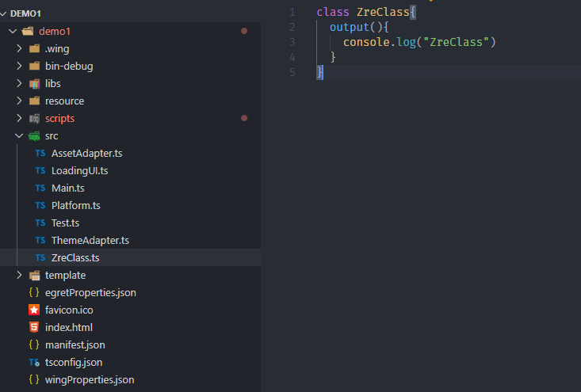Screen dimensions: 581x392
Task: Click the HTML5 icon of index.html
Action: pos(34,327)
